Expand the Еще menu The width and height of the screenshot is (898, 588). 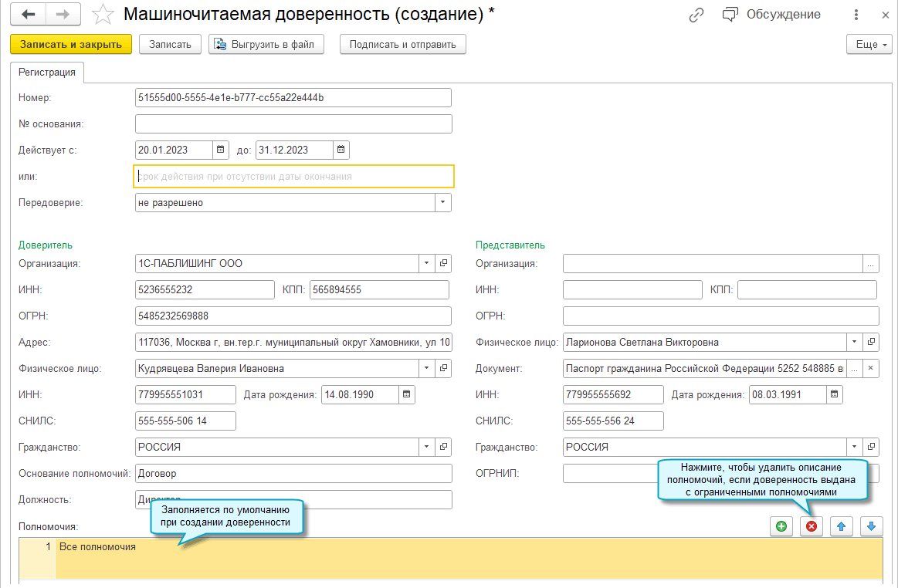pos(869,44)
